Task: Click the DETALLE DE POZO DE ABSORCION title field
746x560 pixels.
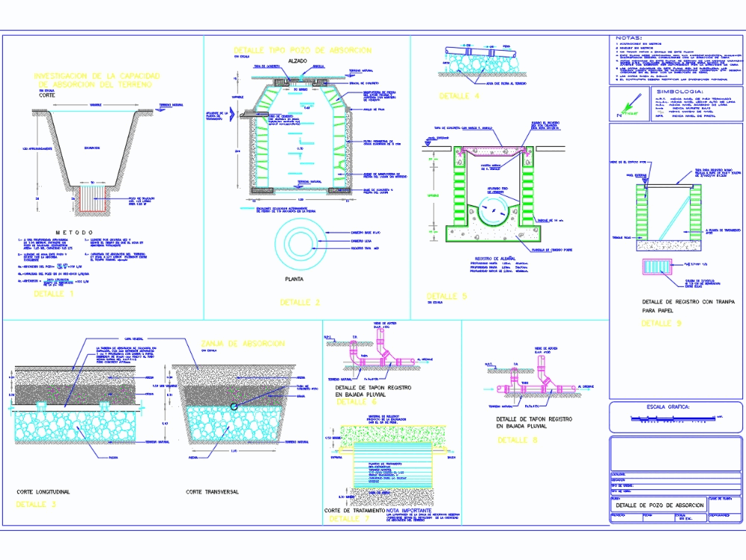Action: pyautogui.click(x=659, y=505)
